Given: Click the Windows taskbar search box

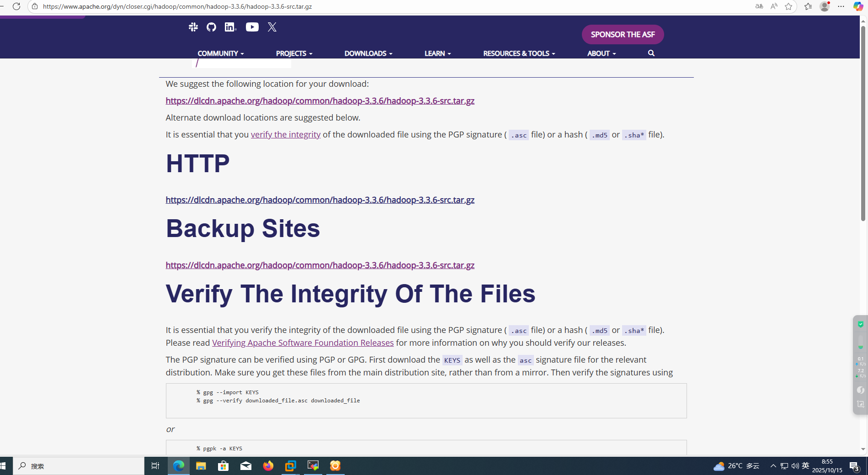Looking at the screenshot, I should [x=79, y=466].
